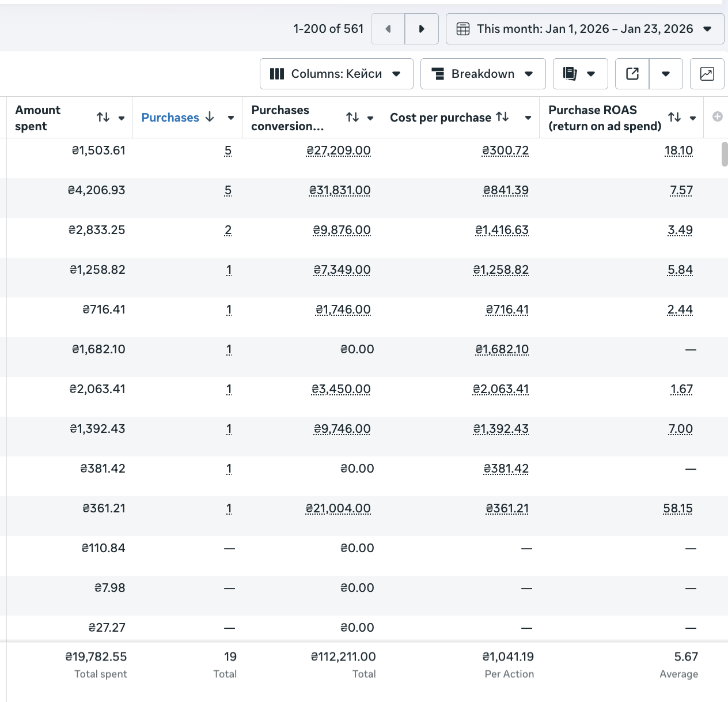Add a column with the plus icon
This screenshot has width=728, height=702.
coord(717,117)
